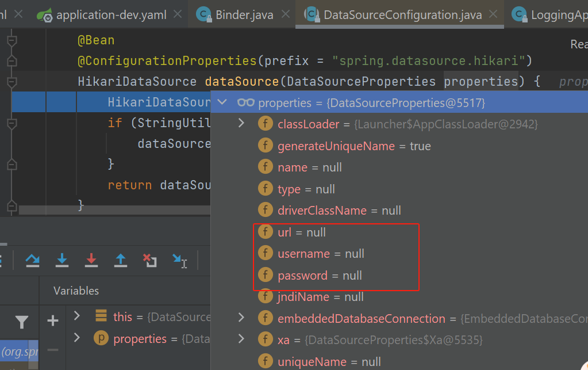Click the Drop Frame icon
The image size is (588, 370).
[149, 260]
